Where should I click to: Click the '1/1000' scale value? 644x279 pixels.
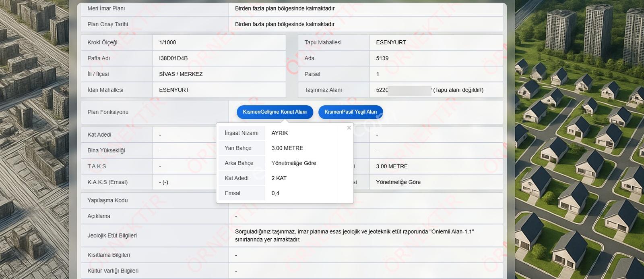[x=167, y=42]
